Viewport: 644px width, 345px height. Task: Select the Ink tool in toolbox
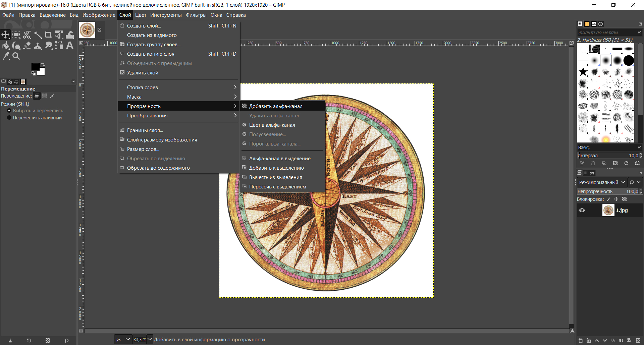tap(16, 45)
